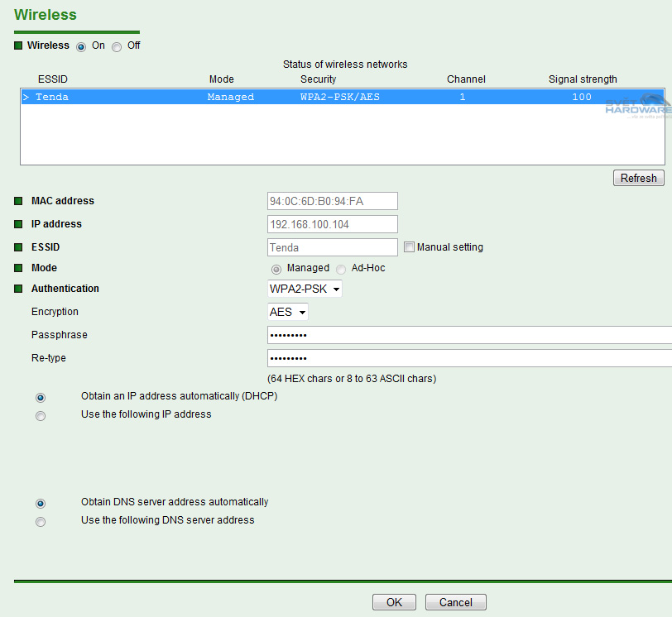
Task: Select Use the following IP address
Action: pyautogui.click(x=41, y=416)
